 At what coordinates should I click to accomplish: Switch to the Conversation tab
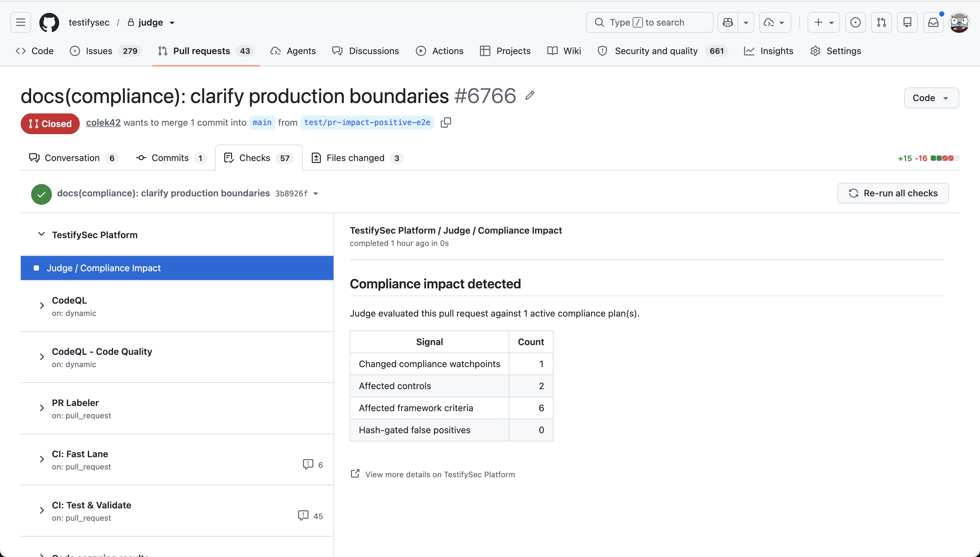[74, 157]
